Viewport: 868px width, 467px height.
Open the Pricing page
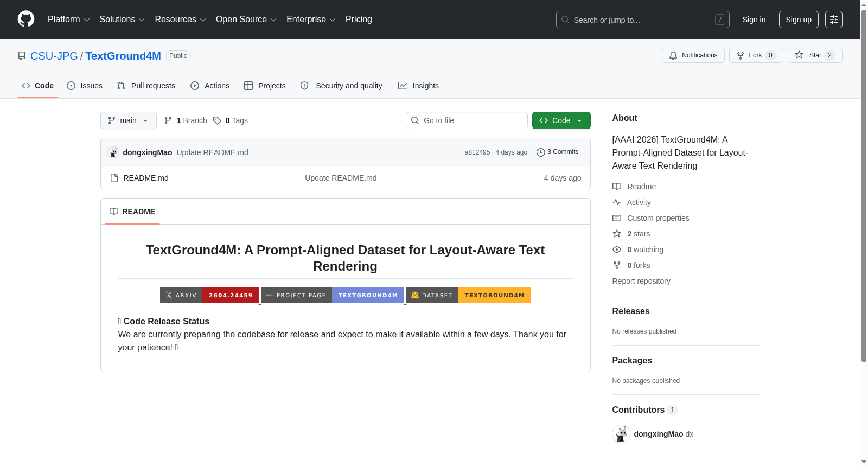359,20
